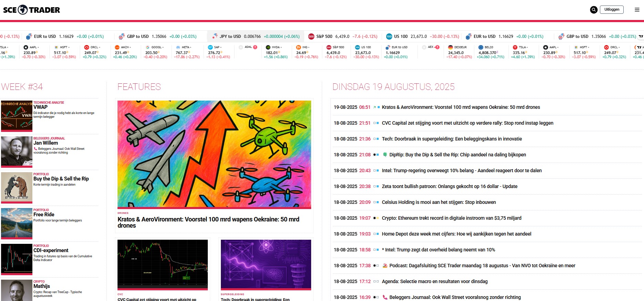The width and height of the screenshot is (644, 301).
Task: Open VWAP chart thumbnail
Action: tap(17, 115)
